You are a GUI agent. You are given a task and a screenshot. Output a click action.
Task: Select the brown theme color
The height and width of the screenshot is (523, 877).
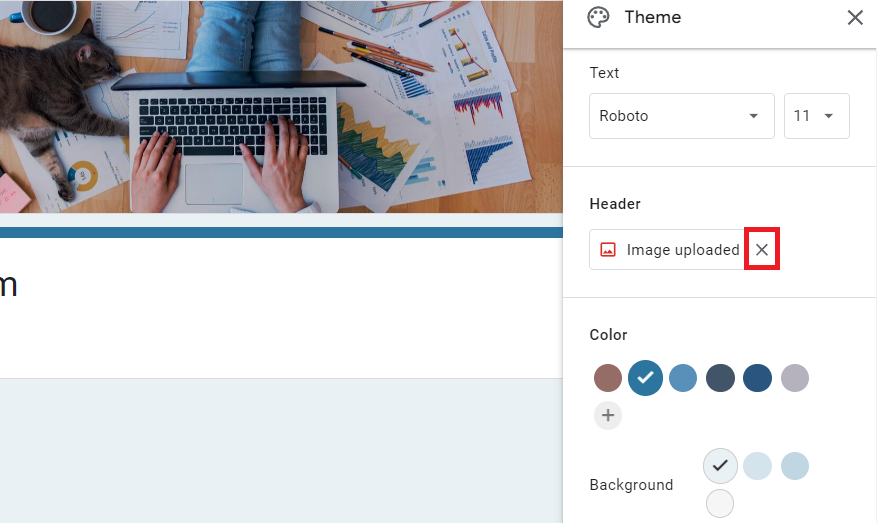point(608,378)
